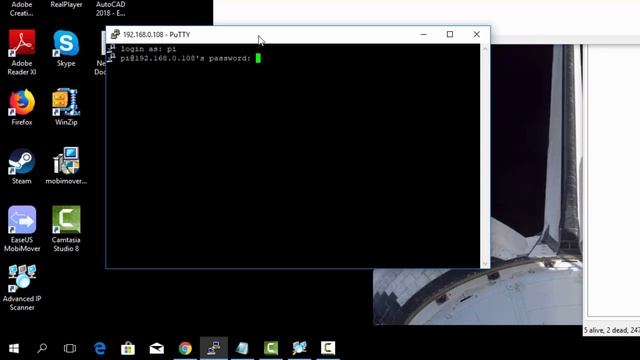Launch Skype from the desktop
Image resolution: width=640 pixels, height=360 pixels.
(x=66, y=48)
